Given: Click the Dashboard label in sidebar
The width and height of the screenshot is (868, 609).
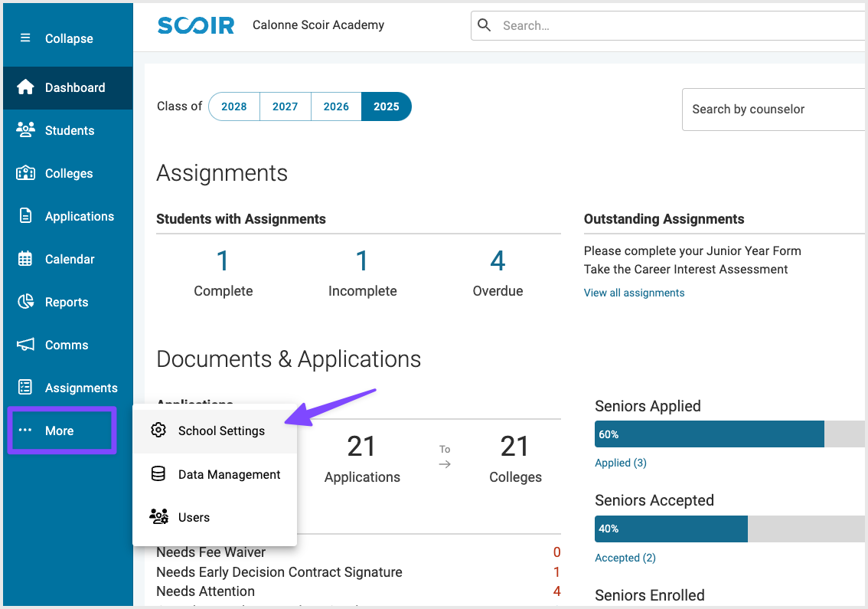Looking at the screenshot, I should 75,87.
